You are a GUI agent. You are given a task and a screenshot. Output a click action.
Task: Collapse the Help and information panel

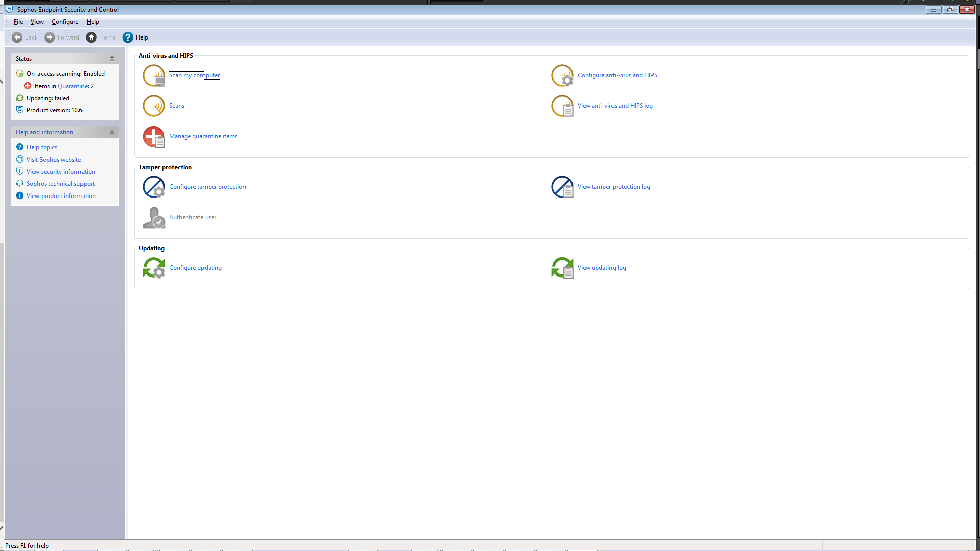tap(112, 132)
